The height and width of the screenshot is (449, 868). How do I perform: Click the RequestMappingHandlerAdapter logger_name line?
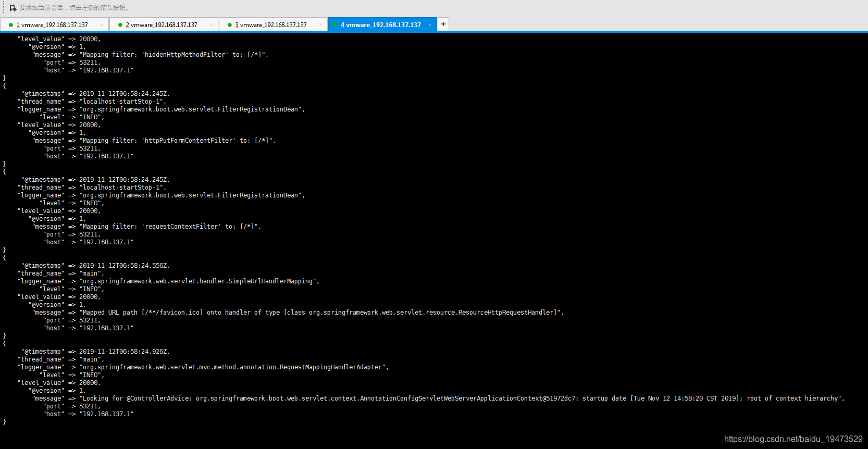tap(203, 367)
